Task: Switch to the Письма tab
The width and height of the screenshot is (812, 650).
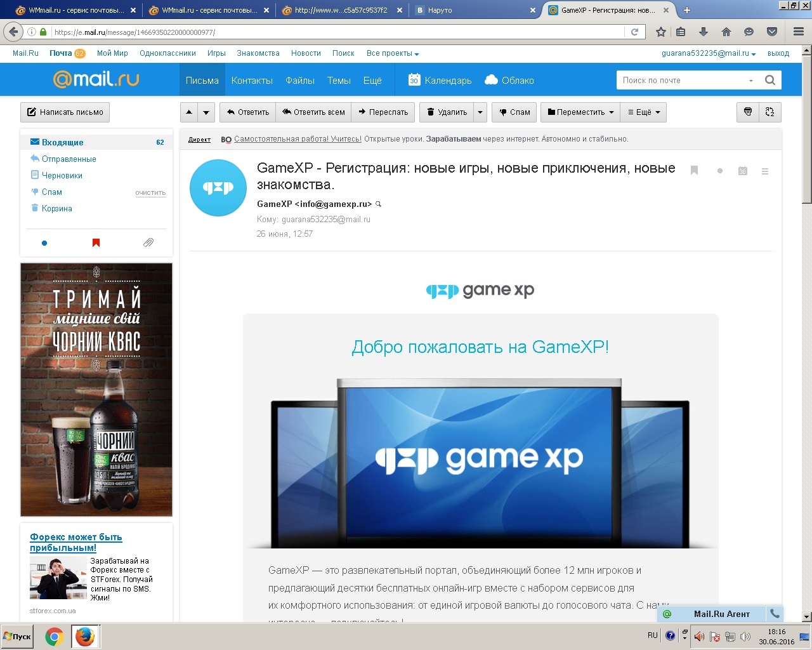Action: [x=202, y=80]
